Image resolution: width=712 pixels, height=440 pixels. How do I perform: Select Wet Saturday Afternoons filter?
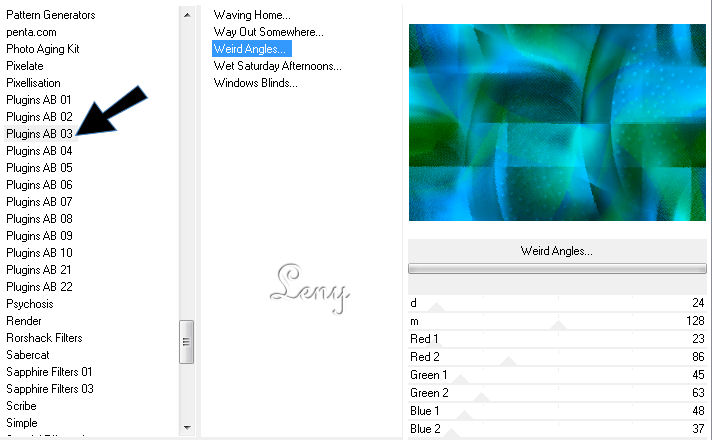[277, 66]
